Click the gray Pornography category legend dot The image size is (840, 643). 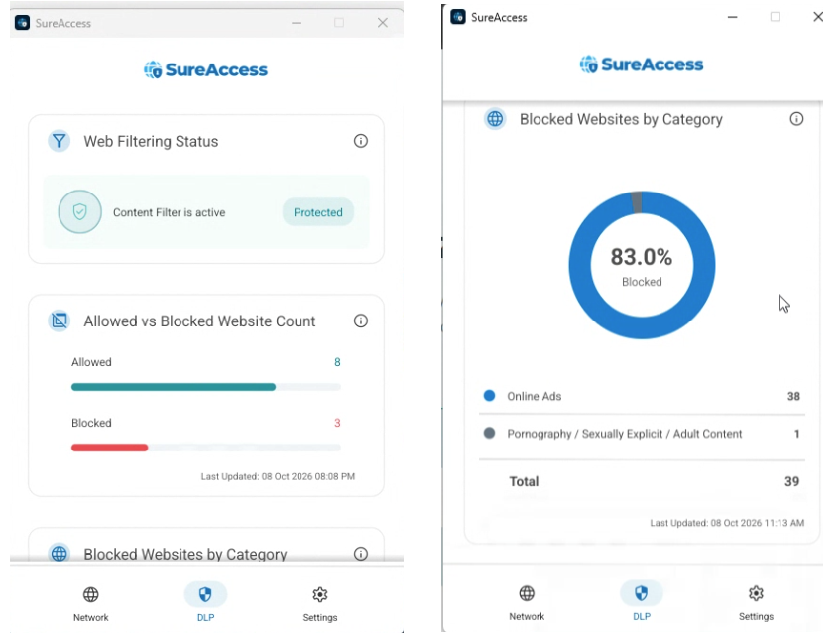[489, 433]
